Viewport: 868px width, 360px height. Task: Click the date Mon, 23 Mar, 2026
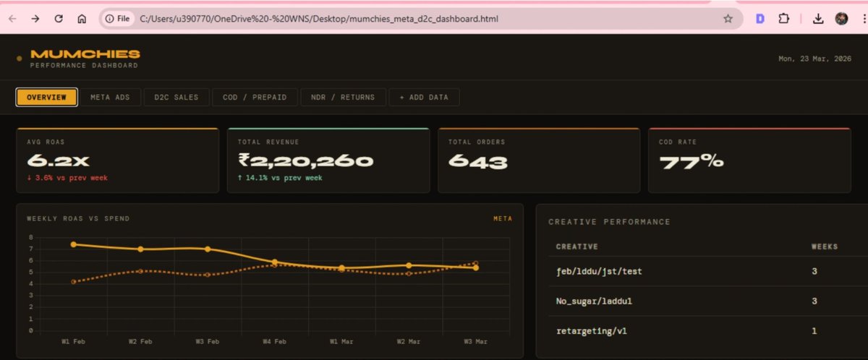point(814,59)
